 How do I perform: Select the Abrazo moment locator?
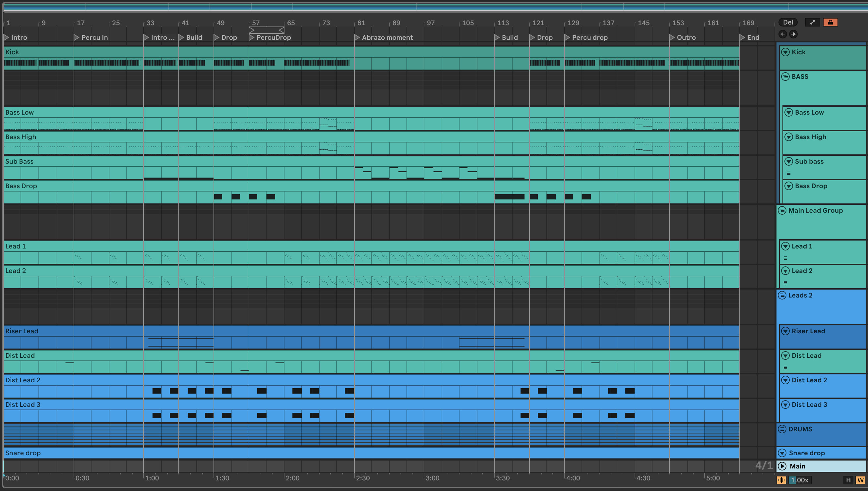357,37
